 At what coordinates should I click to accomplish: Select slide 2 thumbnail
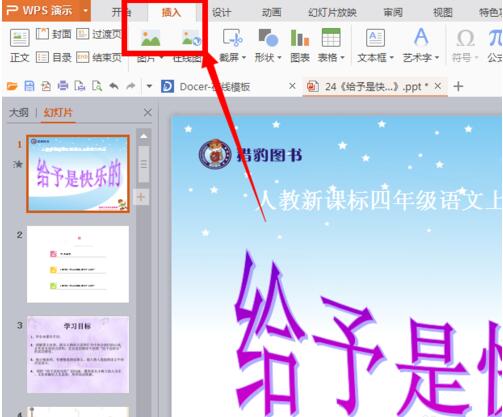click(x=78, y=264)
